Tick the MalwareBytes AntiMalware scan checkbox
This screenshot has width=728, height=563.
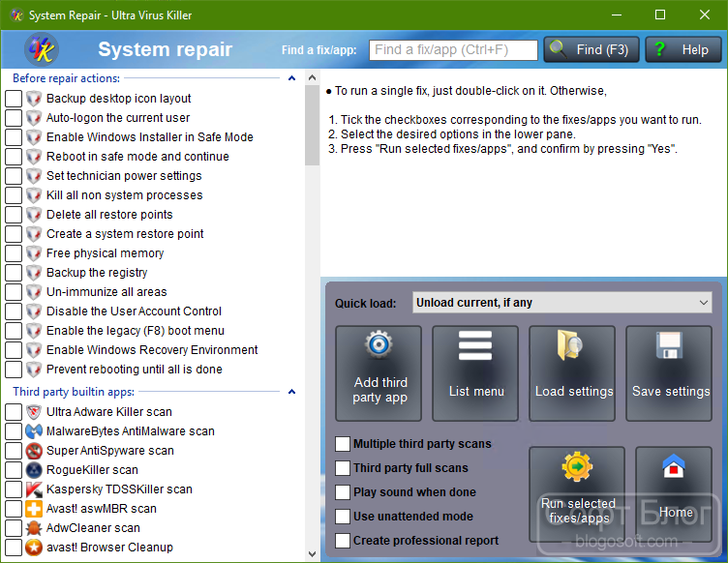click(x=14, y=431)
